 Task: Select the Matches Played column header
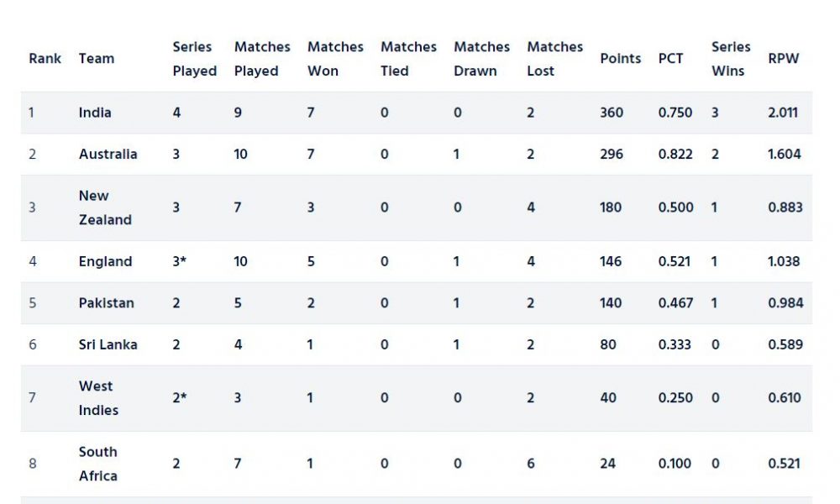(262, 59)
